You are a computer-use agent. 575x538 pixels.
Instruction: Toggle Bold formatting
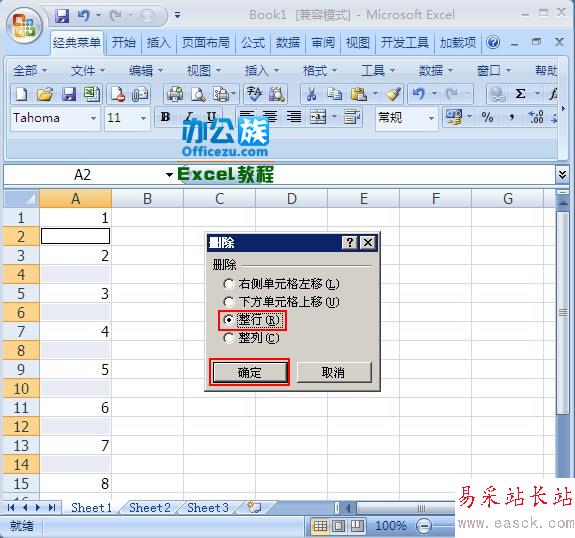tap(165, 117)
